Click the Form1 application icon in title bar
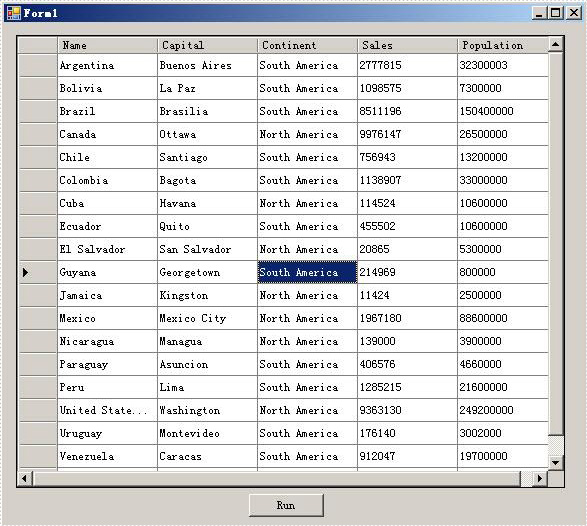 coord(13,13)
